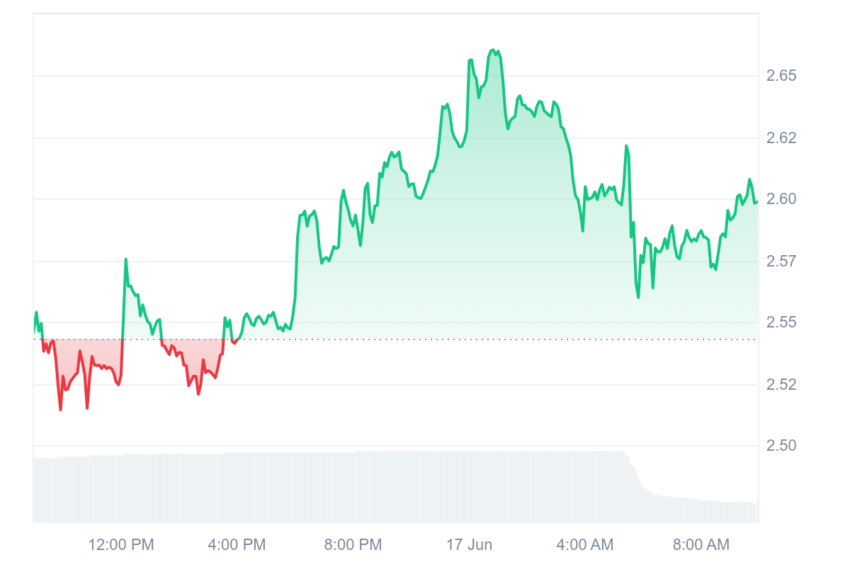Click the highest green peak of the chart
850x567 pixels.
tap(493, 50)
